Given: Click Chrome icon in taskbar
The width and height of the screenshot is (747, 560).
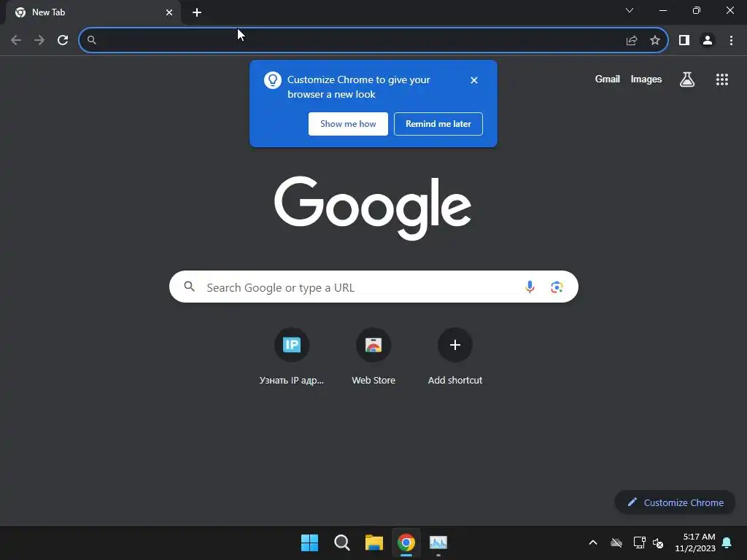Looking at the screenshot, I should (x=406, y=542).
